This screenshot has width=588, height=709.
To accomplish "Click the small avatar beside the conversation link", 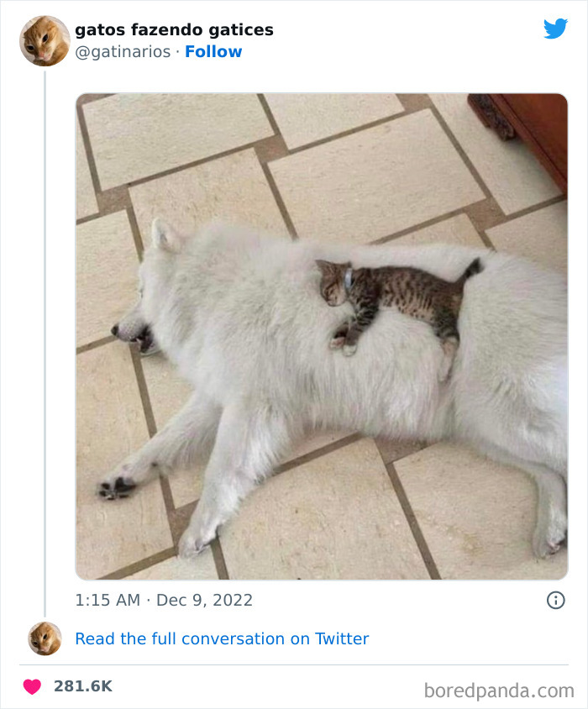I will pyautogui.click(x=44, y=639).
